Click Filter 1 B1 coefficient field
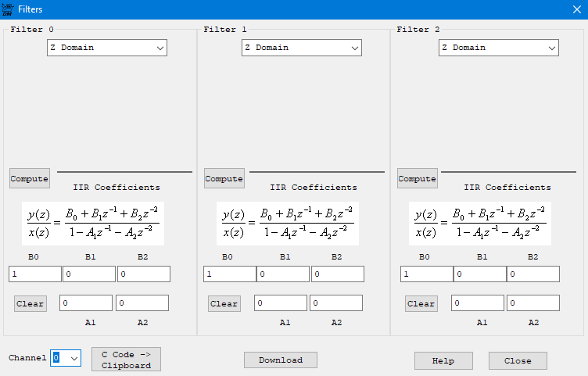The height and width of the screenshot is (376, 588). pyautogui.click(x=283, y=274)
